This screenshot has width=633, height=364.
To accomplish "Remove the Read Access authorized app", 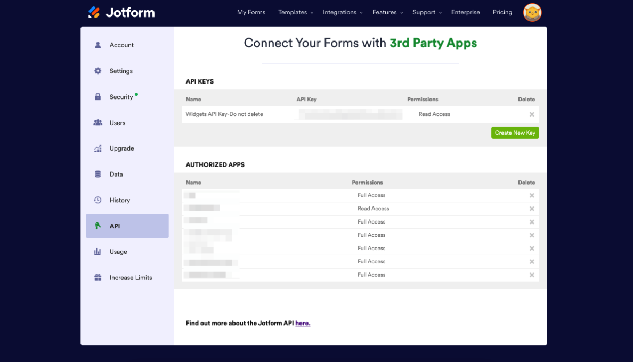I will (x=531, y=209).
